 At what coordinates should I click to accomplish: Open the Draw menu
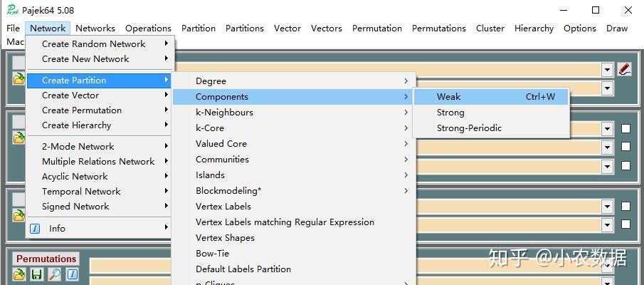[x=617, y=28]
